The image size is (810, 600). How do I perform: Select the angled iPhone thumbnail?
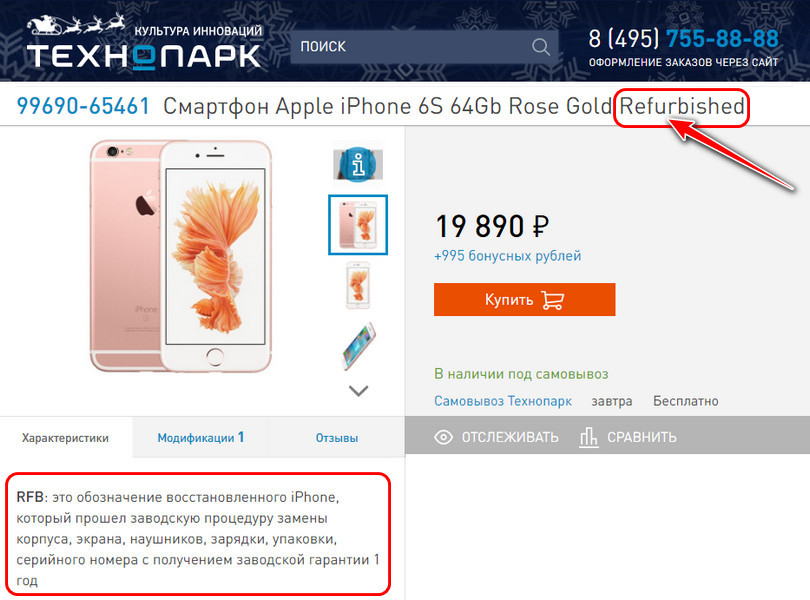point(358,346)
